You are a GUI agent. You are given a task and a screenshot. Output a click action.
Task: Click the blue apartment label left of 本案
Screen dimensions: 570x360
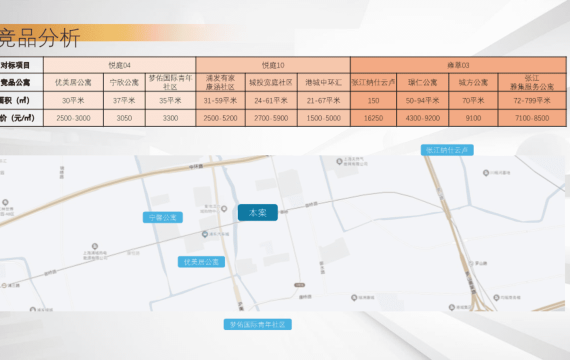(x=162, y=217)
